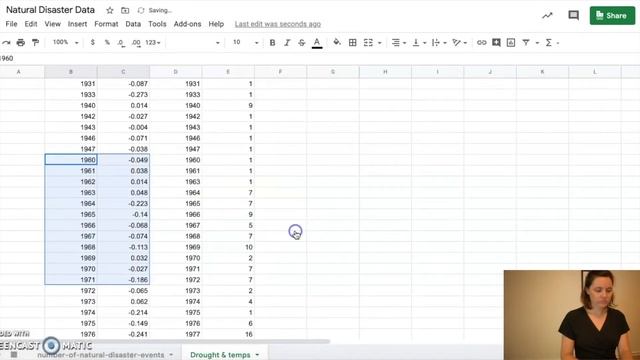Print the spreadsheet
640x360 pixels.
(20, 42)
